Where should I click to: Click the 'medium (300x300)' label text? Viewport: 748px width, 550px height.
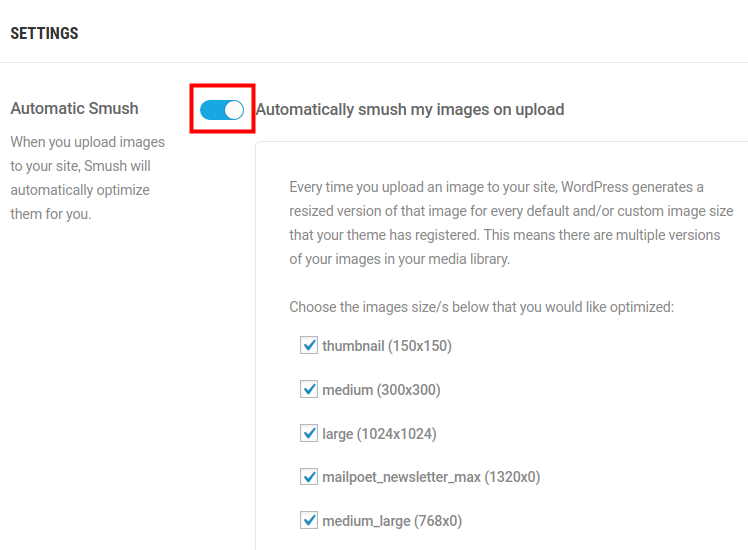pos(381,390)
